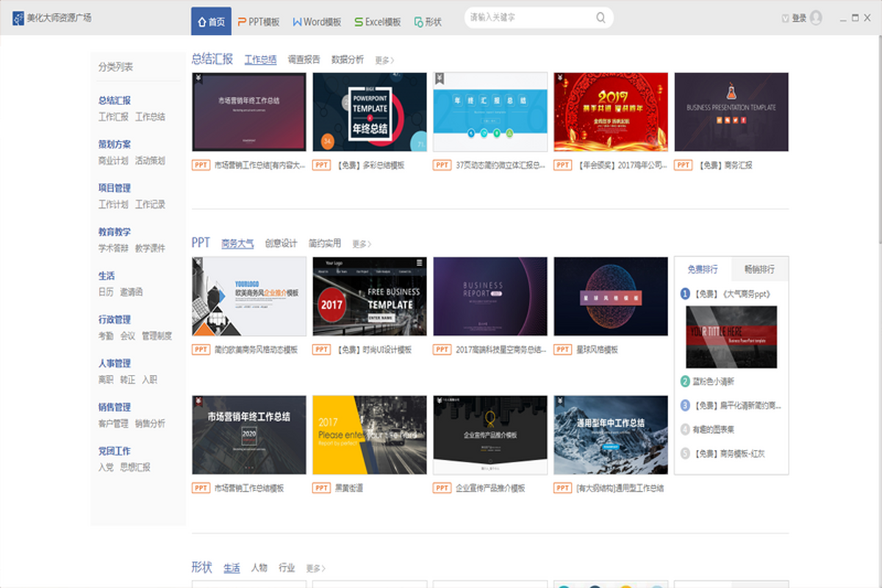Viewport: 882px width, 588px height.
Task: Open the PPT模板 tab
Action: coord(259,22)
